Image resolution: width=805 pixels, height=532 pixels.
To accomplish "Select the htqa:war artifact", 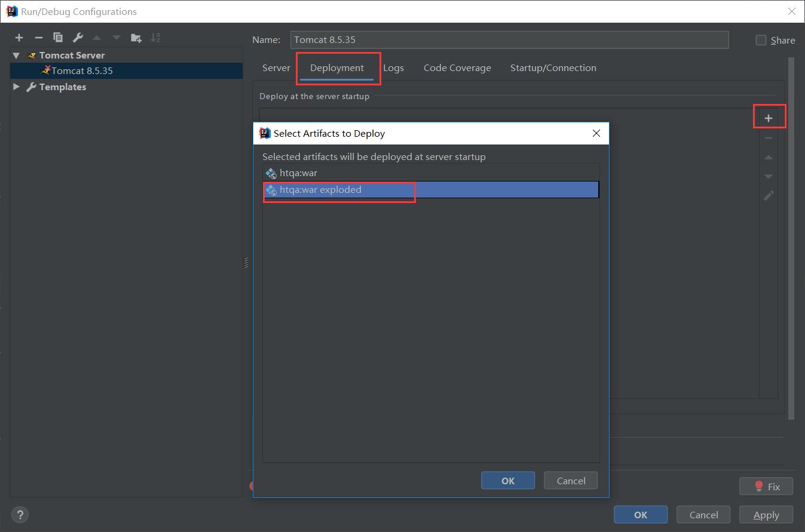I will click(x=431, y=173).
